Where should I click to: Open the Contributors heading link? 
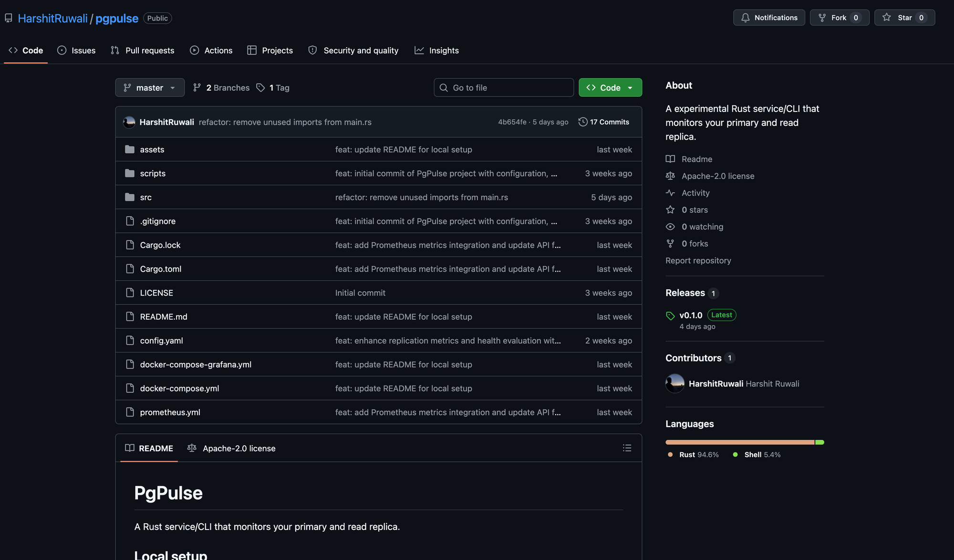click(x=694, y=358)
